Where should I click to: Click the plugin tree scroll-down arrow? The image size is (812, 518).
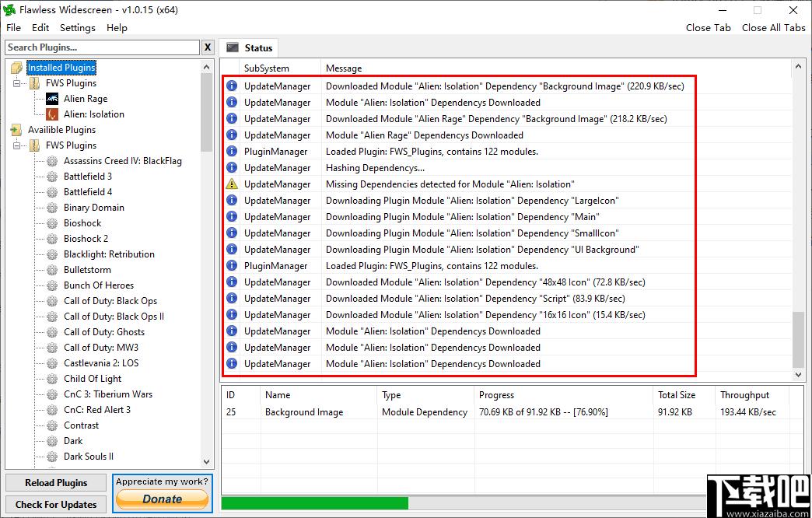[x=207, y=461]
